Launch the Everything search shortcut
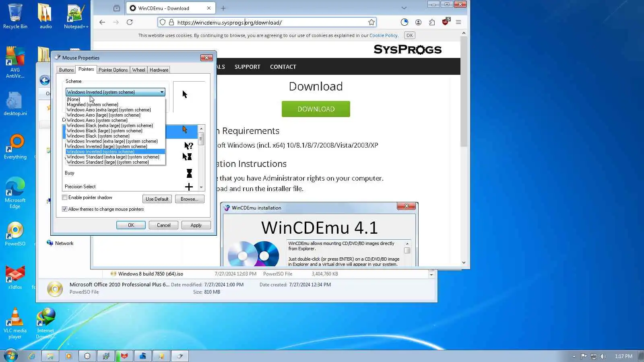 pos(15,147)
